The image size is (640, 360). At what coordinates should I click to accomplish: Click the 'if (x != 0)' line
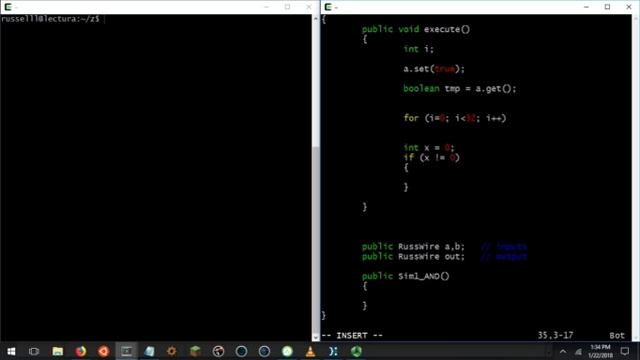coord(431,158)
